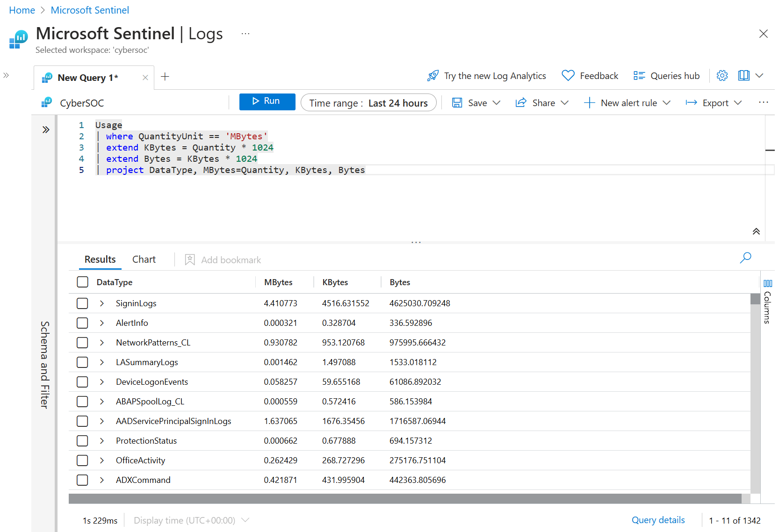The height and width of the screenshot is (532, 779).
Task: Run the query
Action: click(x=267, y=101)
